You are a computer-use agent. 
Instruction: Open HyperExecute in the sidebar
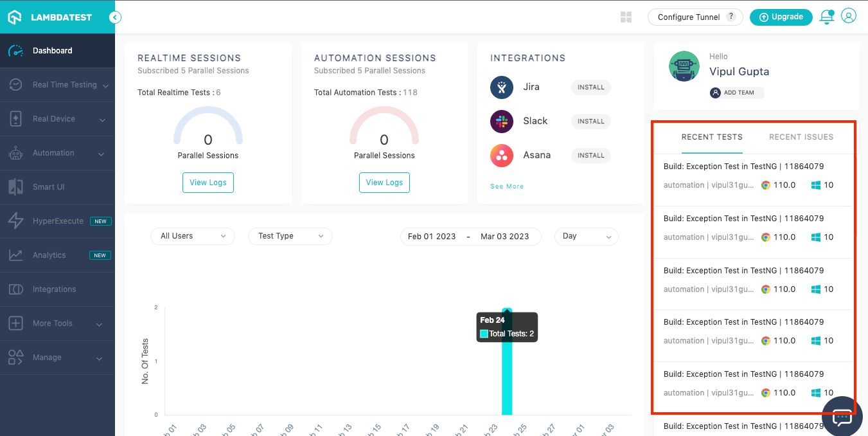57,221
